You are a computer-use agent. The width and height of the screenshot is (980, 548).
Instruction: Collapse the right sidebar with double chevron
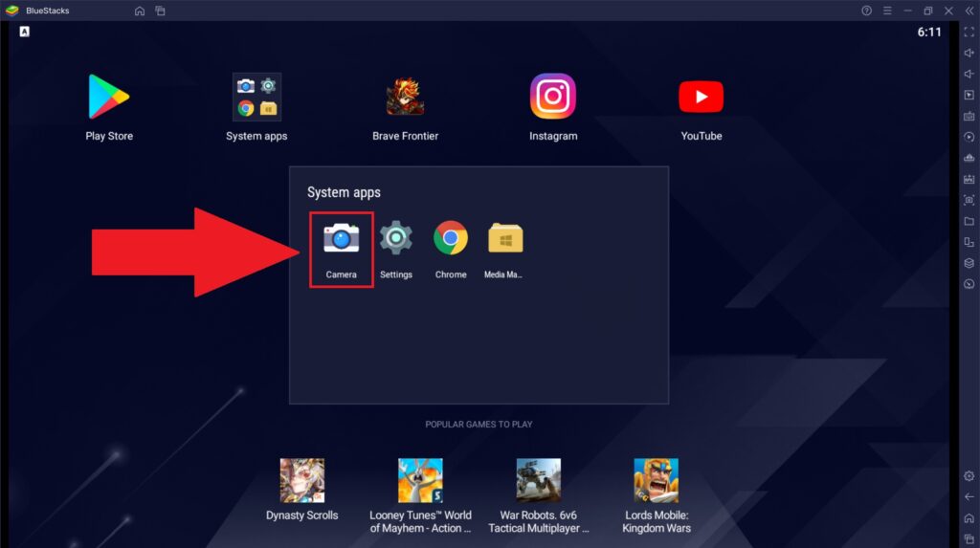[x=969, y=11]
